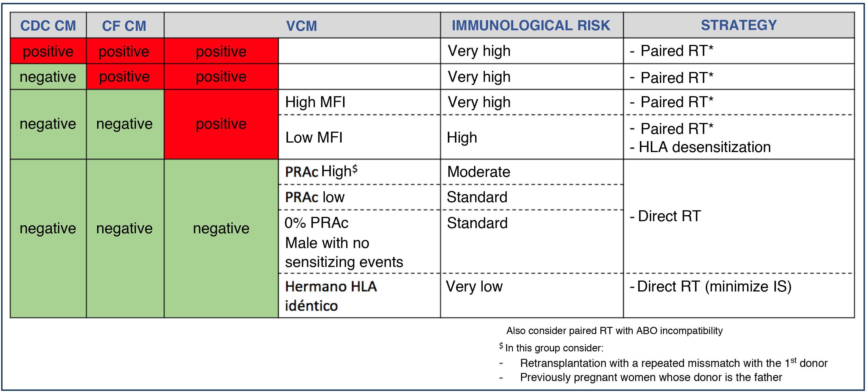868x392 pixels.
Task: Select the Hermano HLA idéntico cell
Action: (331, 296)
